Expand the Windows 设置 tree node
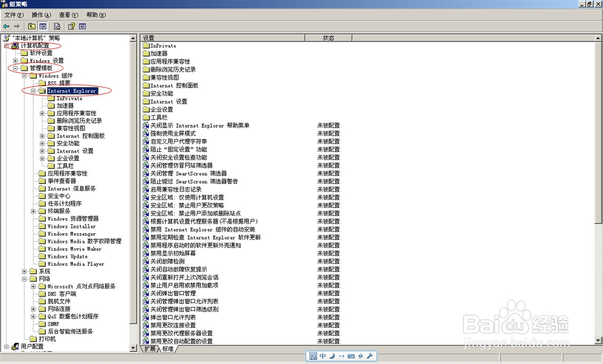 (x=16, y=61)
